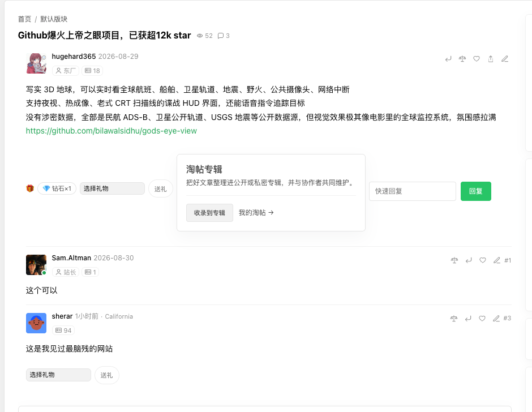This screenshot has height=412, width=532.
Task: Open Sam.Altman's avatar image
Action: coord(36,265)
